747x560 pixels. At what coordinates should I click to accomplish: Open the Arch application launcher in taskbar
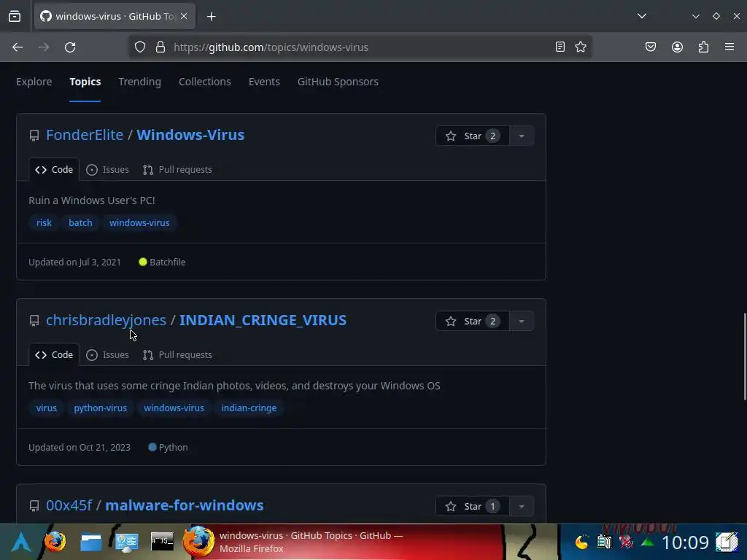21,542
